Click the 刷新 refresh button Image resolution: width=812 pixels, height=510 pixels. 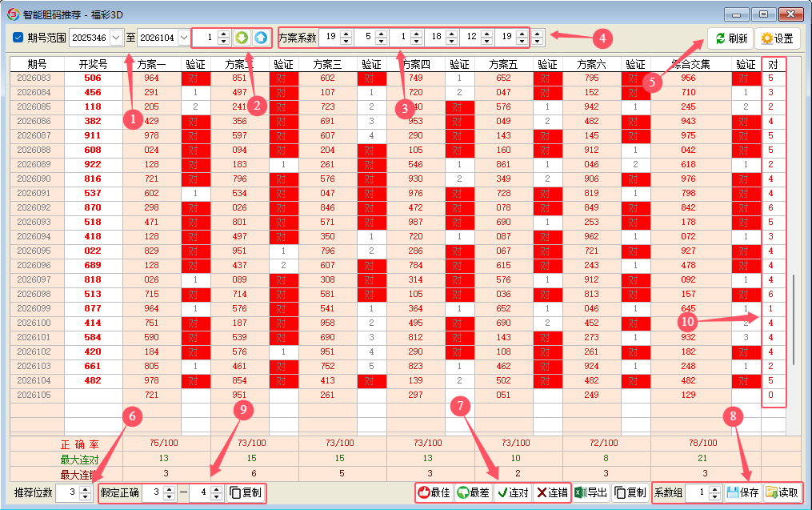coord(730,38)
